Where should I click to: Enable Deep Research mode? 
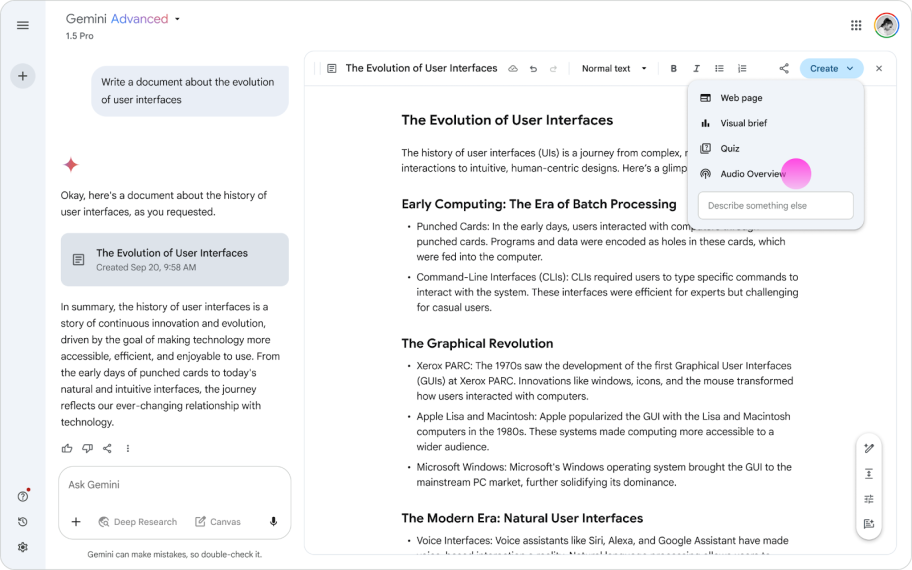coord(138,522)
